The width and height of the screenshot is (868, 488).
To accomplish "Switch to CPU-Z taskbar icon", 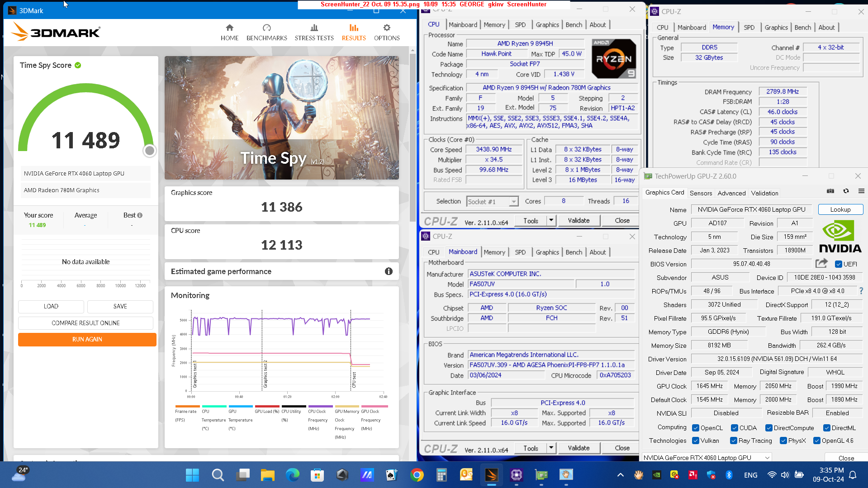I will 517,475.
